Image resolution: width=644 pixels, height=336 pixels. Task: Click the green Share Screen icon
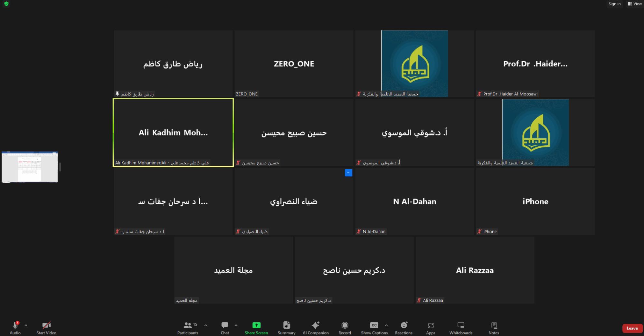256,325
